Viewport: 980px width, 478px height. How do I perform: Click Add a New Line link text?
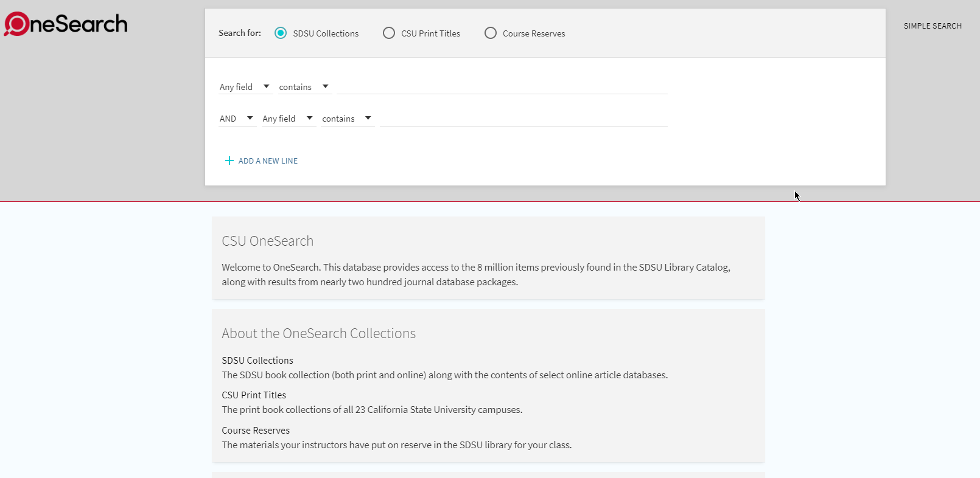[x=268, y=161]
